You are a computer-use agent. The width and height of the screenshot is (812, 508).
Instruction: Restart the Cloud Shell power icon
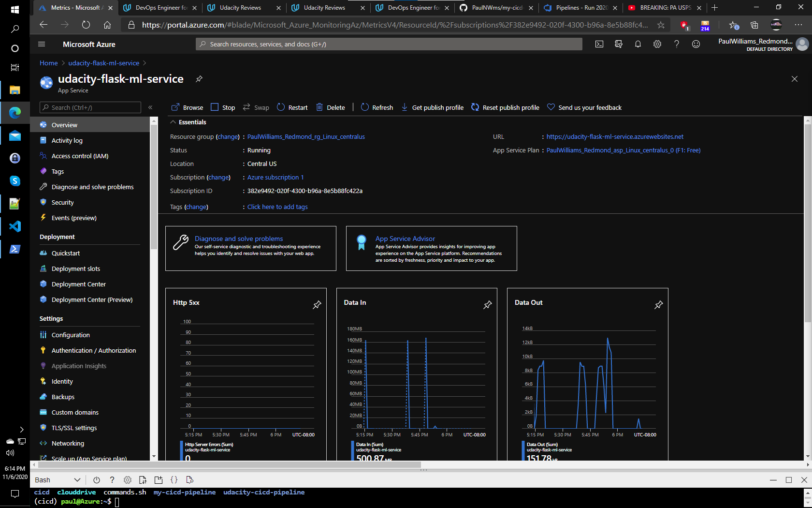pyautogui.click(x=97, y=480)
